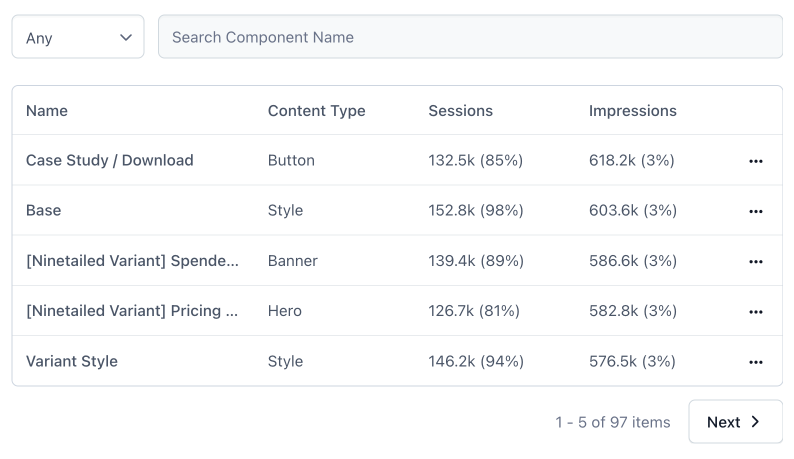Viewport: 794px width, 459px height.
Task: Open the Any filter dropdown
Action: (x=78, y=37)
